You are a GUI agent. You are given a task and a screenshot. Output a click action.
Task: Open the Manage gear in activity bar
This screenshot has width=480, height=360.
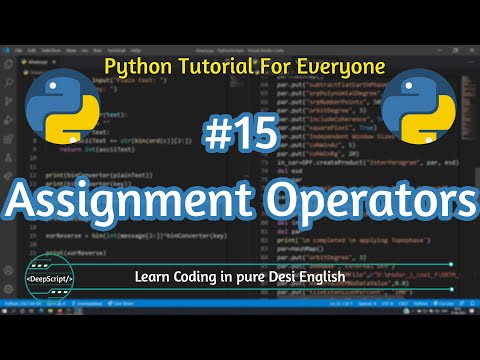coord(9,289)
